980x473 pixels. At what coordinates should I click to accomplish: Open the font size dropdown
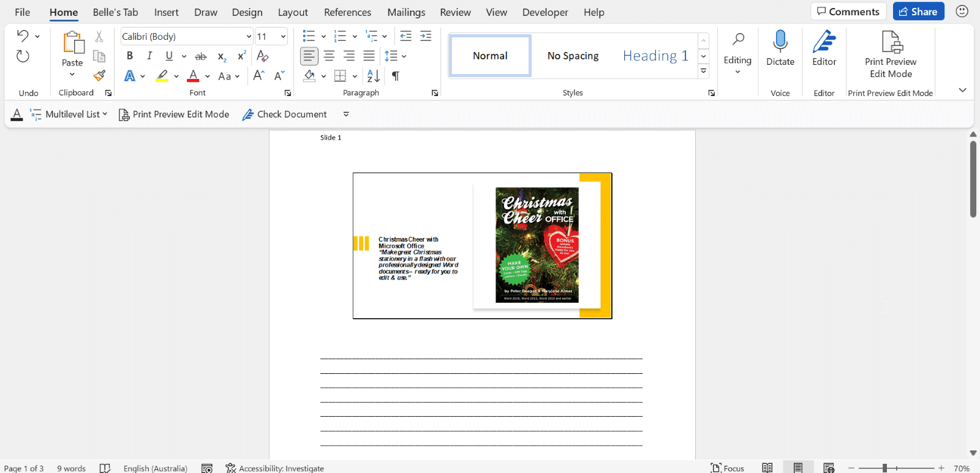pyautogui.click(x=283, y=37)
